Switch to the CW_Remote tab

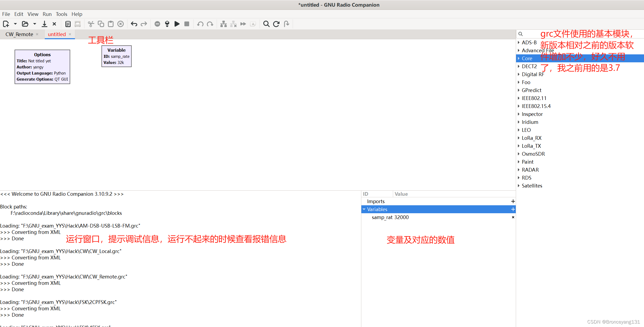pyautogui.click(x=19, y=34)
